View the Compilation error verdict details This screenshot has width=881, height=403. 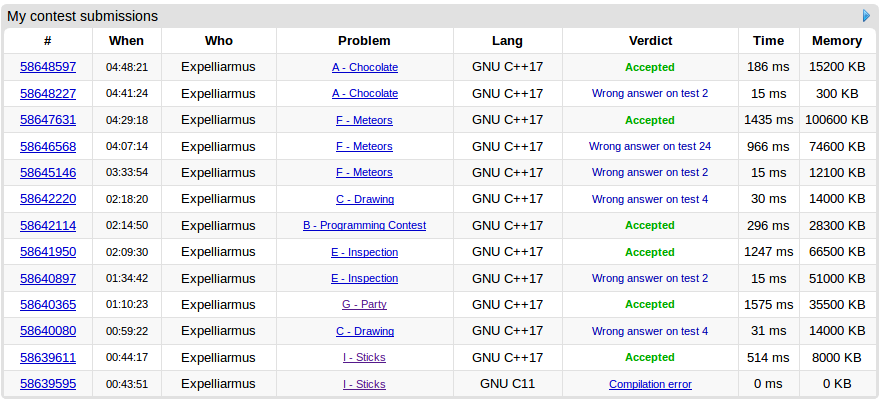point(650,384)
